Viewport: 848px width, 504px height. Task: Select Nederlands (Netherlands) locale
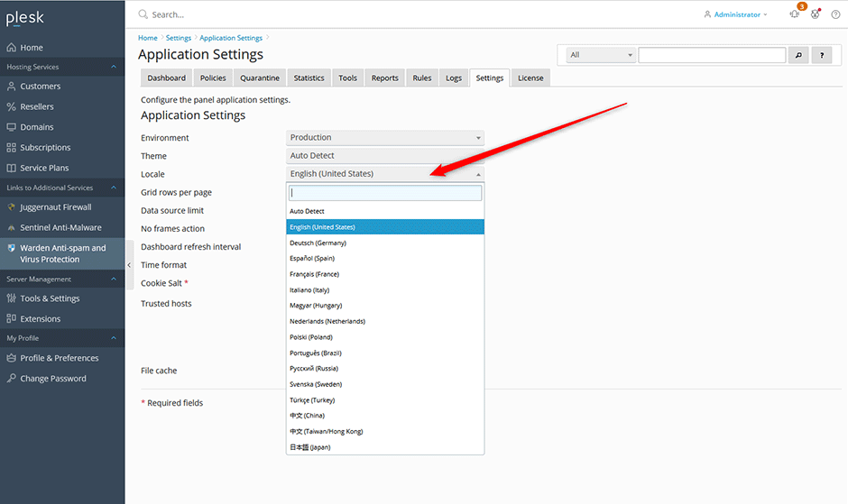pos(385,321)
